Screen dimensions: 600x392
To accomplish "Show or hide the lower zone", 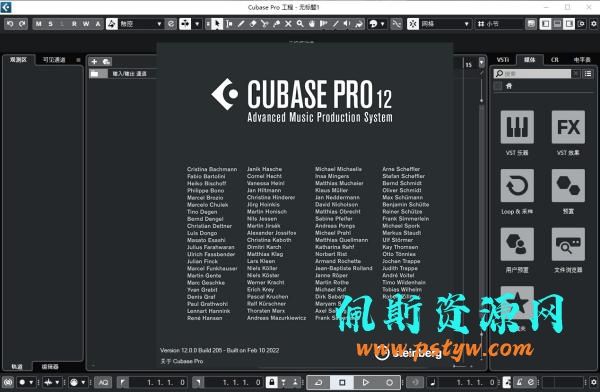I will coord(558,24).
